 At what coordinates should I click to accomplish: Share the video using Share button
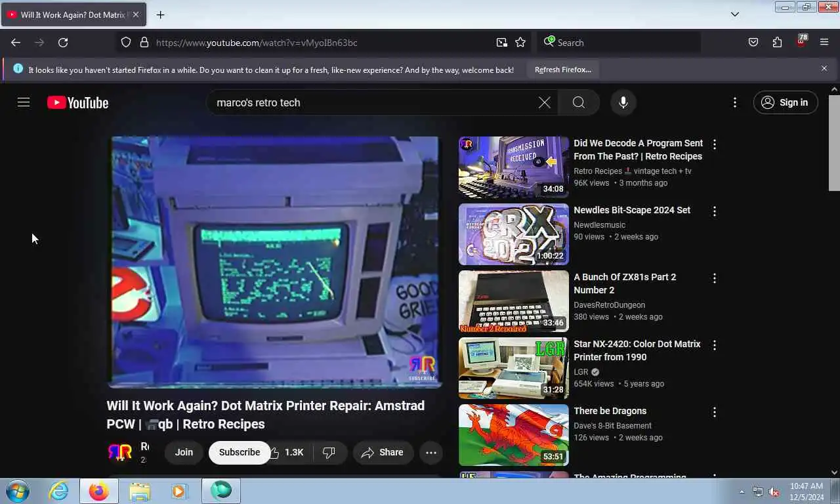click(x=383, y=452)
